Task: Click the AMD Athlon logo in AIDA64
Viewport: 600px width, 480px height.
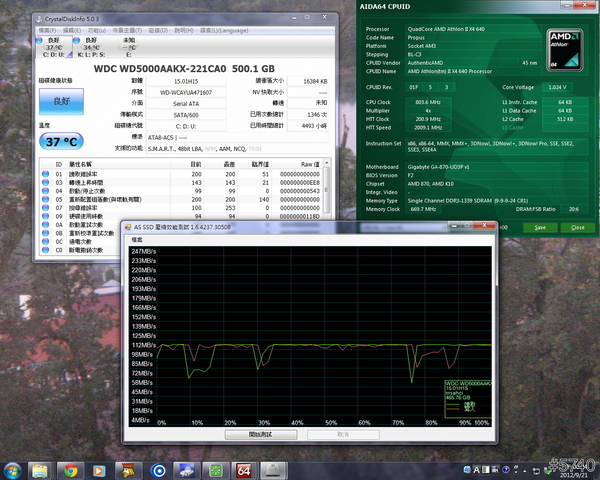Action: [565, 48]
